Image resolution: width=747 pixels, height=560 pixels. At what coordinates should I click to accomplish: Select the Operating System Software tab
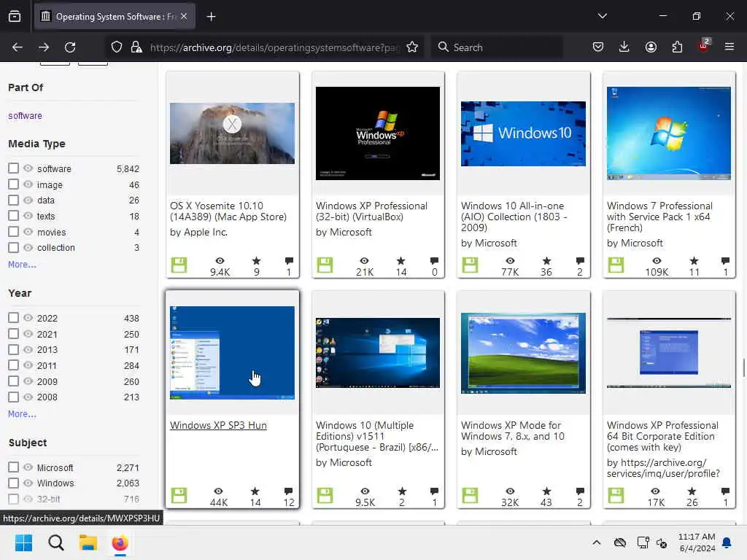tap(115, 17)
